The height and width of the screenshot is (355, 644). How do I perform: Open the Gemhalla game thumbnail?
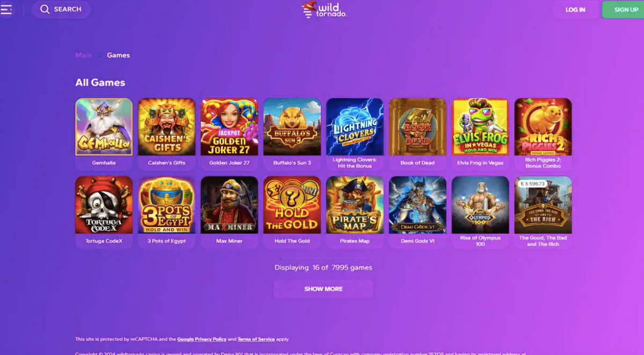[x=104, y=127]
